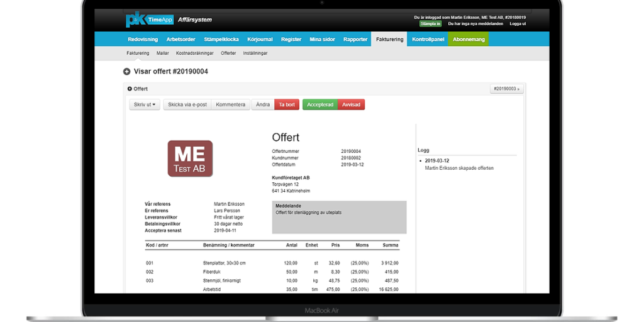The width and height of the screenshot is (644, 322).
Task: Delete the offer with Ta bort
Action: pyautogui.click(x=287, y=105)
